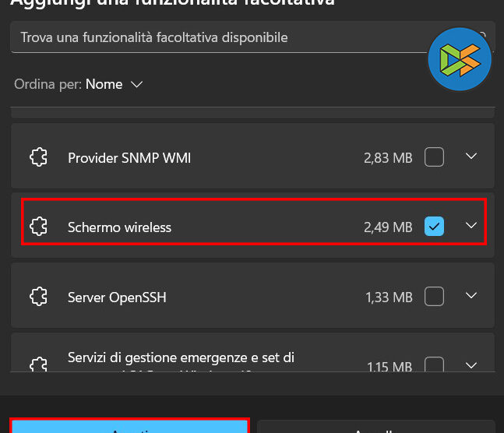Click the gray cancel button at bottom
This screenshot has width=504, height=433.
click(x=375, y=427)
